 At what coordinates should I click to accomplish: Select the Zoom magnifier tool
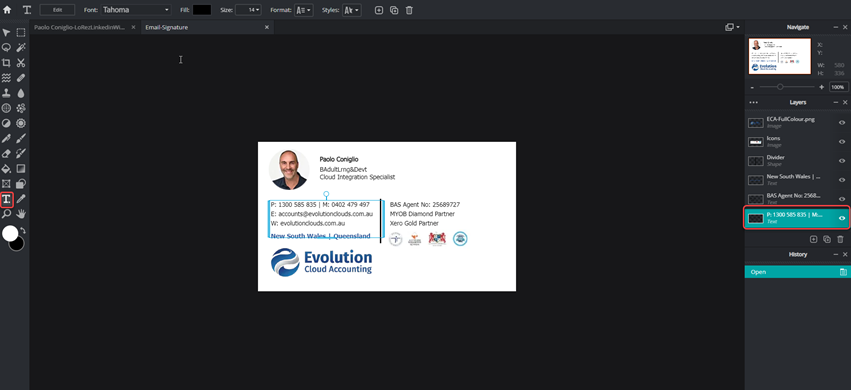7,214
